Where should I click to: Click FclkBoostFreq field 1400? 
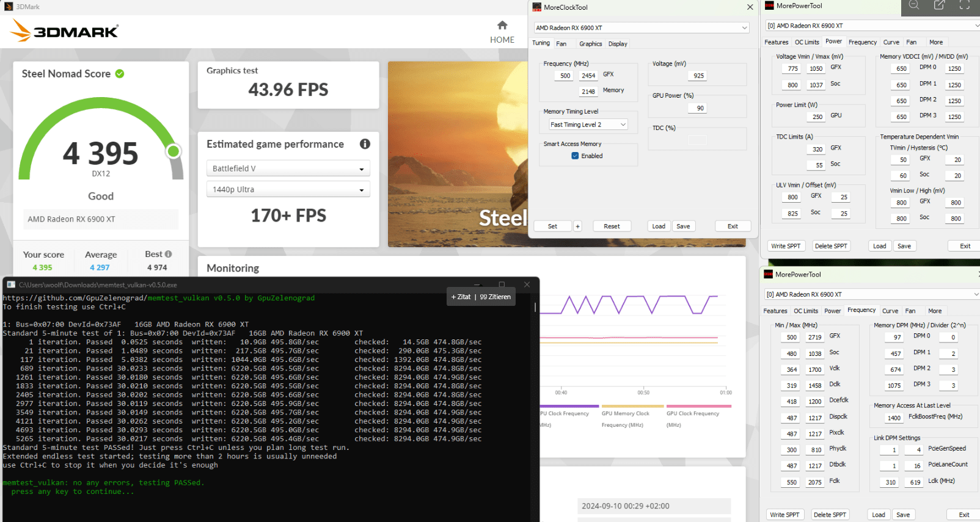(894, 418)
